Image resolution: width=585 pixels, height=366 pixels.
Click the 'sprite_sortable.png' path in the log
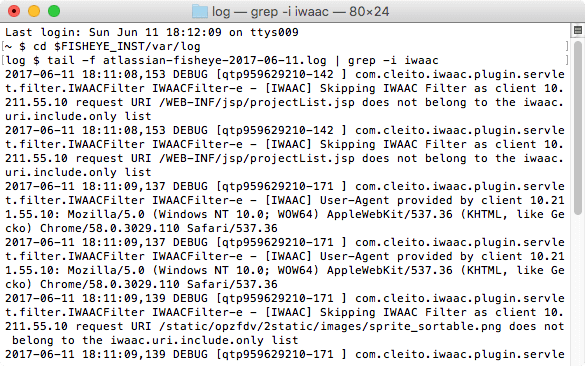435,326
